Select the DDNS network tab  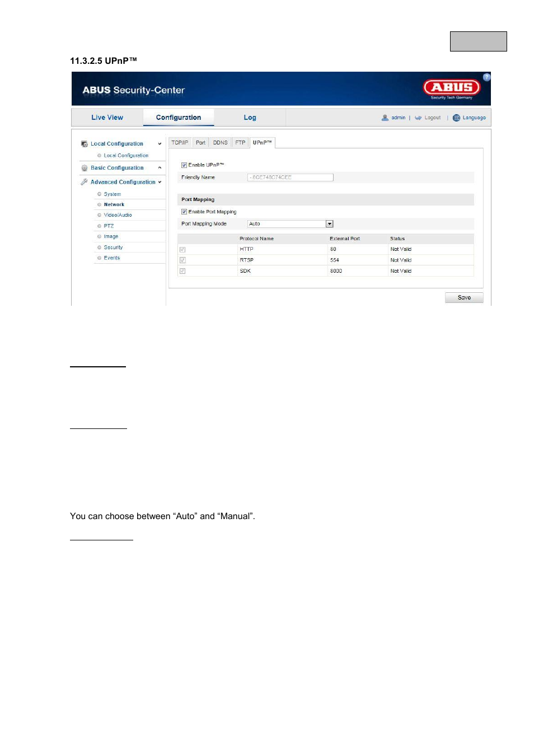pos(220,143)
